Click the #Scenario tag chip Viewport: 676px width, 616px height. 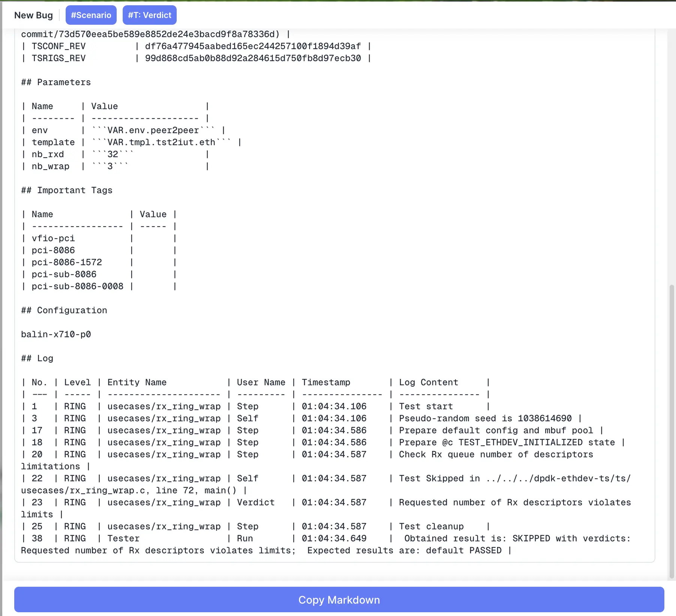click(91, 15)
